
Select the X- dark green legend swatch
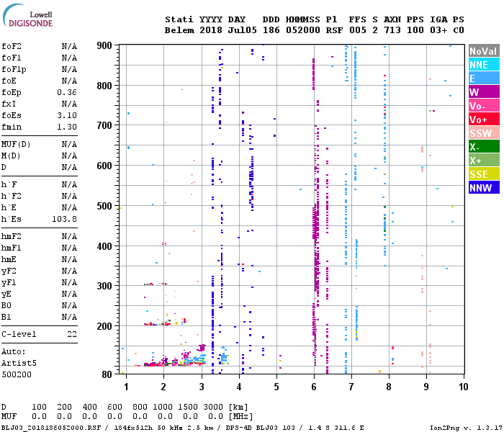484,147
